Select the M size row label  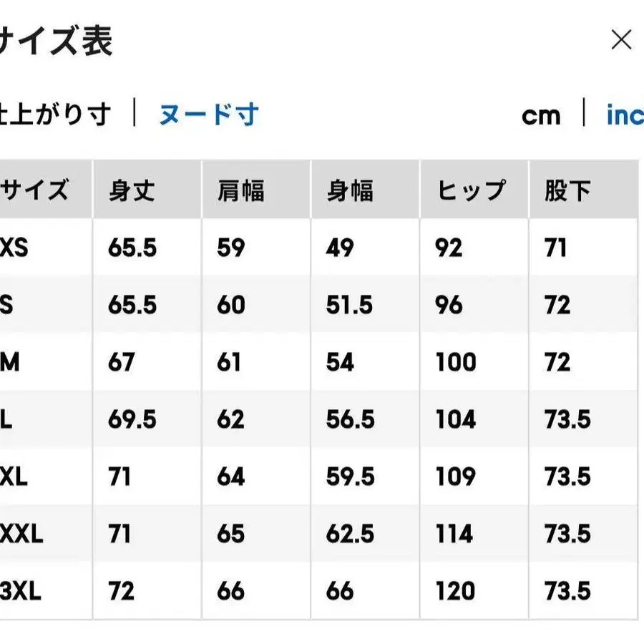[10, 363]
